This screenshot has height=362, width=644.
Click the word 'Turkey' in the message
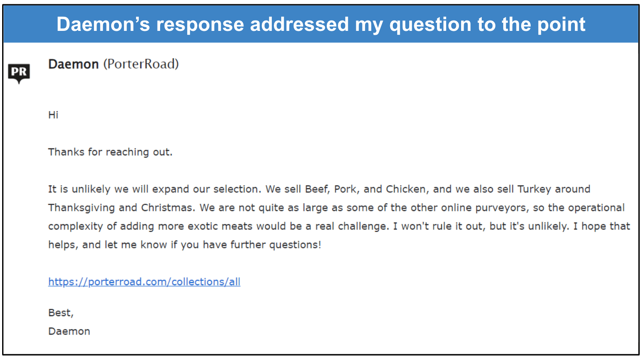pos(534,189)
